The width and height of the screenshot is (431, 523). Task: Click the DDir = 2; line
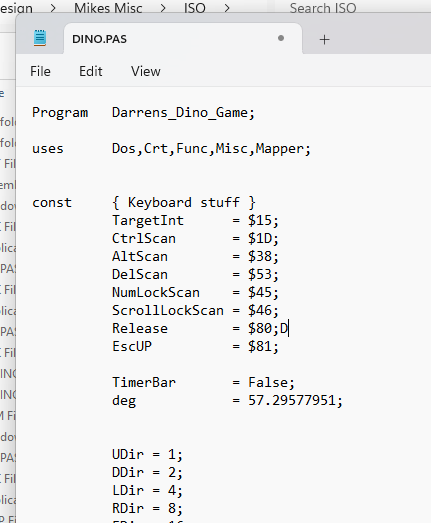(x=147, y=473)
